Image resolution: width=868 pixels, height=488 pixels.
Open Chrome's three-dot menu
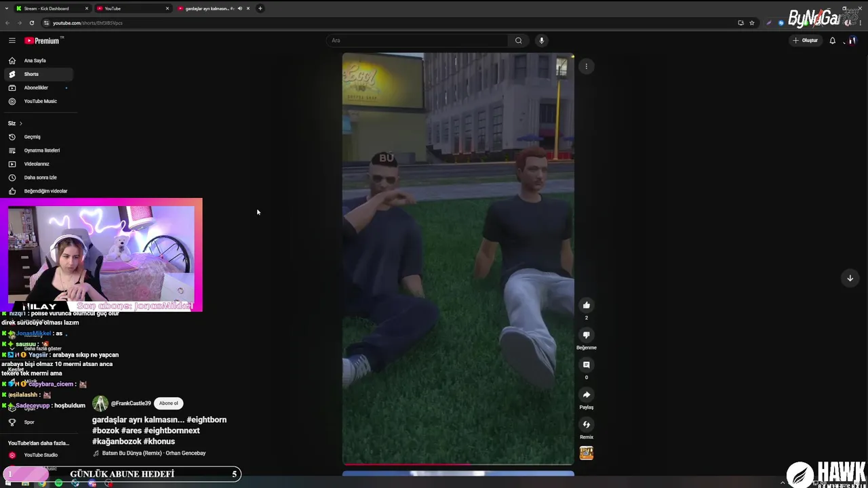(861, 23)
